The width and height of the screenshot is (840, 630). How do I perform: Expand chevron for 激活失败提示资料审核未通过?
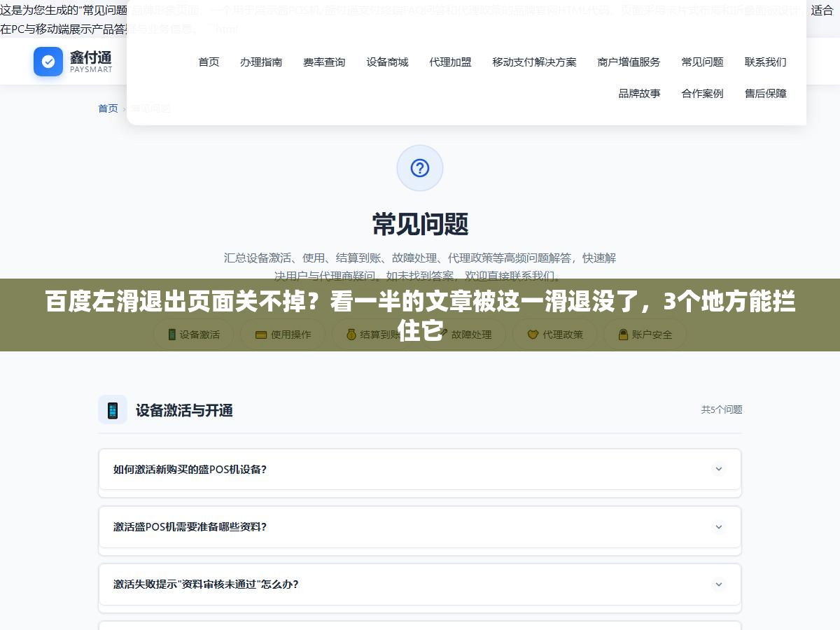click(718, 584)
